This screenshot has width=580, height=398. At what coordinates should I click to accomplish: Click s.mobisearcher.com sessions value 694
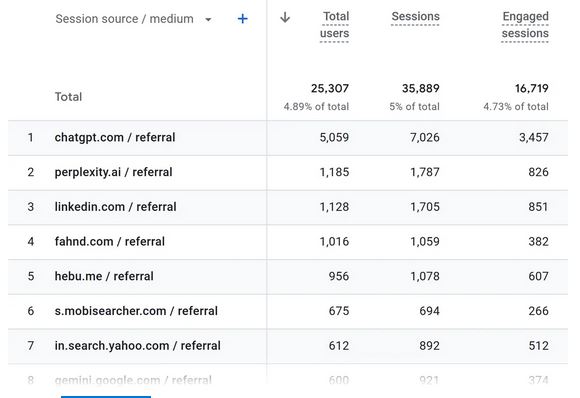pos(429,311)
